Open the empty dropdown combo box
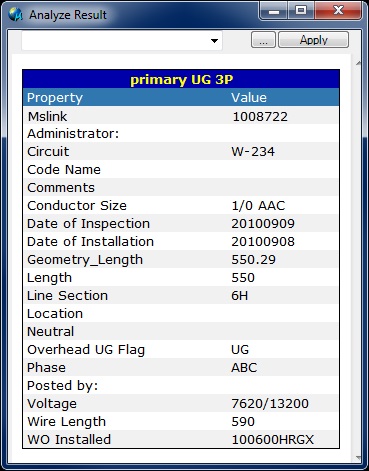 point(122,41)
